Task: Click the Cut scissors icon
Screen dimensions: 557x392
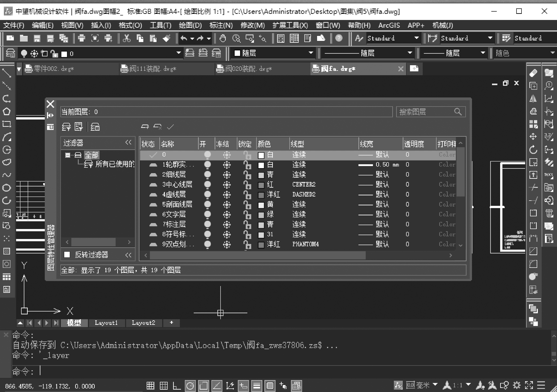Action: 126,38
